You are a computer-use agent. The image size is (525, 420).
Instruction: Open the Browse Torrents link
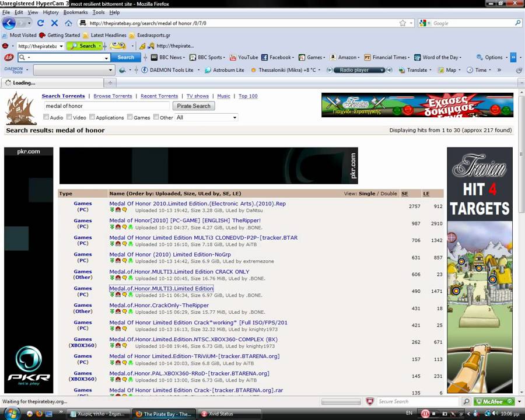point(113,96)
